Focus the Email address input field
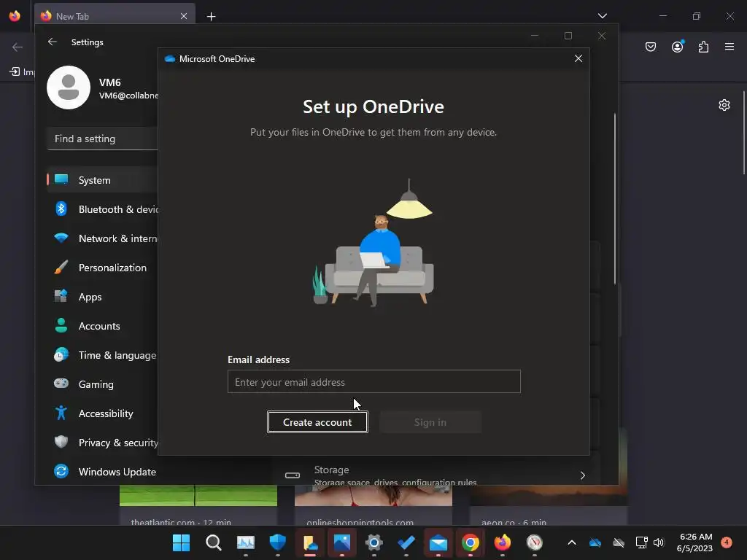The width and height of the screenshot is (747, 560). click(x=374, y=381)
